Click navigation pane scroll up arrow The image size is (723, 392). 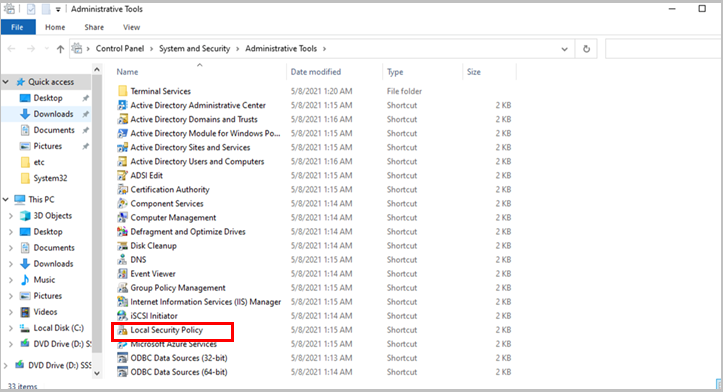pyautogui.click(x=97, y=70)
